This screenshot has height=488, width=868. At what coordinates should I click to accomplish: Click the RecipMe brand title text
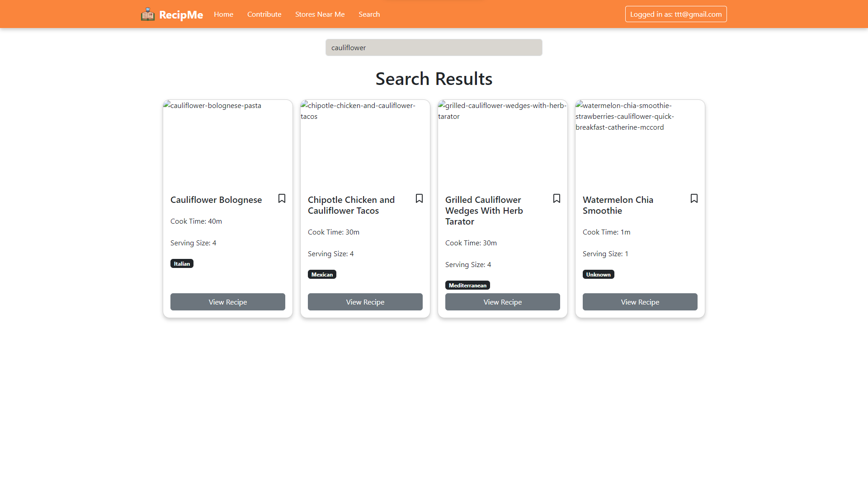[x=181, y=15]
